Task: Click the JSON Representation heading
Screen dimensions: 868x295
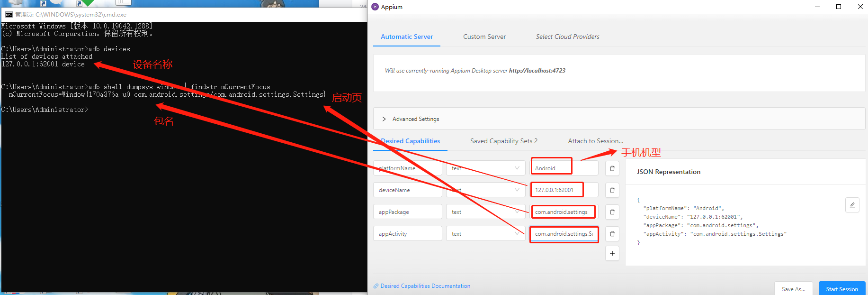Action: coord(669,172)
